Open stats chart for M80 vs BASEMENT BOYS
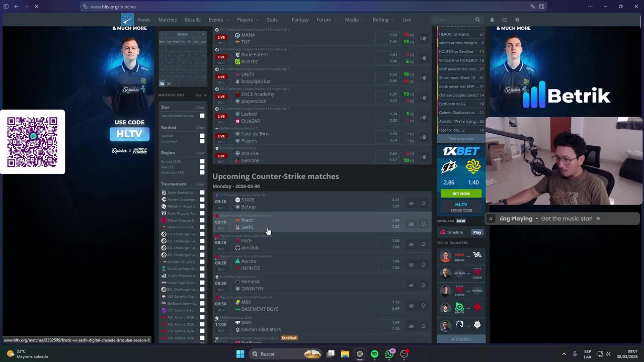 pos(411,306)
